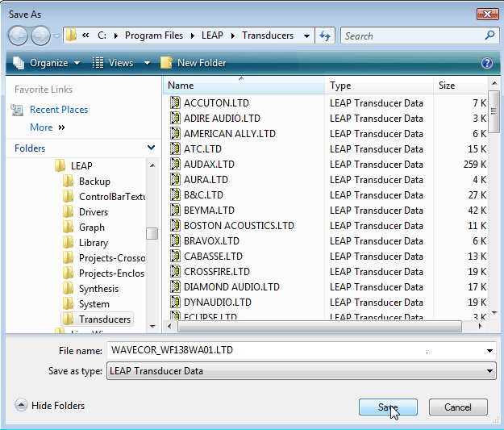Click the ATC.LTD file icon
The height and width of the screenshot is (430, 504).
point(175,149)
